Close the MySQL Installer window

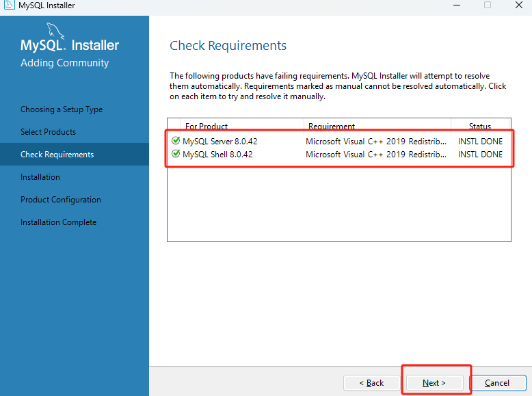click(519, 5)
